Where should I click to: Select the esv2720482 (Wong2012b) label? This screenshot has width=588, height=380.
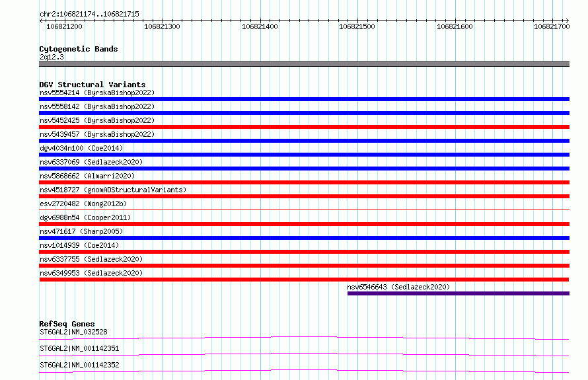(x=83, y=204)
